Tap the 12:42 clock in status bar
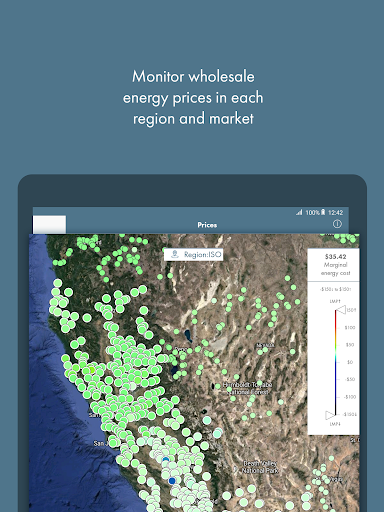The height and width of the screenshot is (512, 384). coord(335,212)
